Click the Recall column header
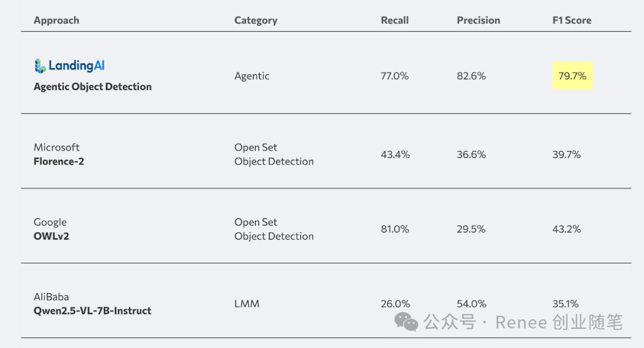This screenshot has height=348, width=644. (x=395, y=20)
